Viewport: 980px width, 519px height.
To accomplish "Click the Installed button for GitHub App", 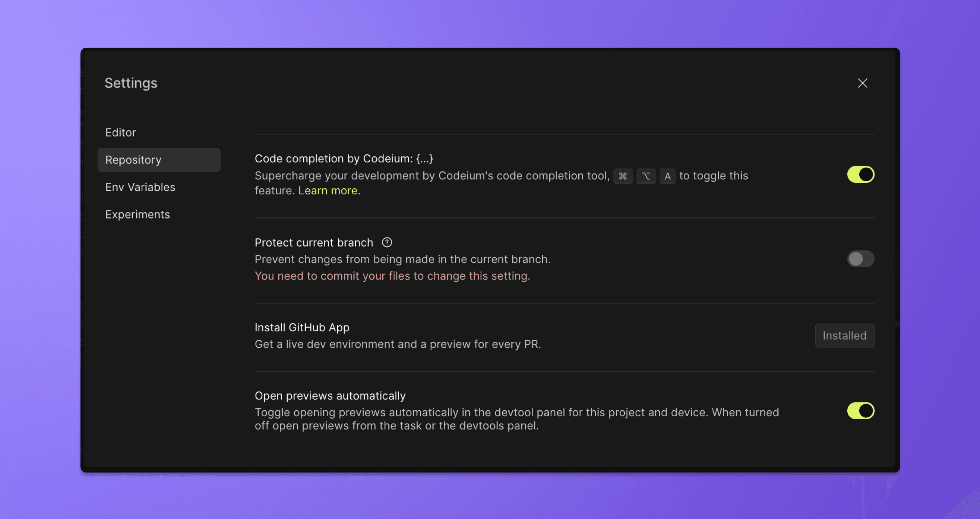I will click(844, 335).
